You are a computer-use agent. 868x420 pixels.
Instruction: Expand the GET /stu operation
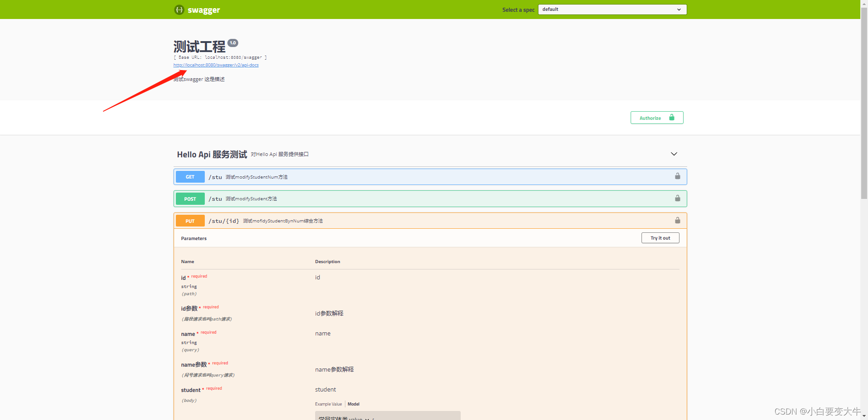click(430, 177)
